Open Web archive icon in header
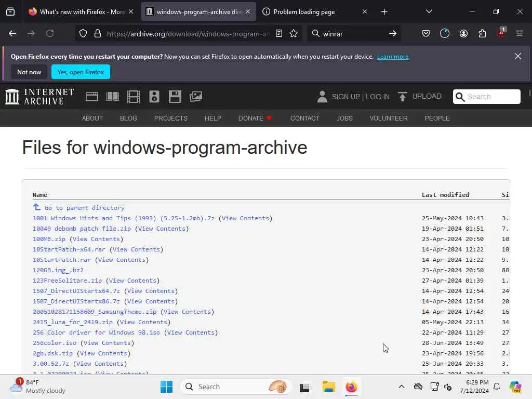The height and width of the screenshot is (399, 532). 92,97
